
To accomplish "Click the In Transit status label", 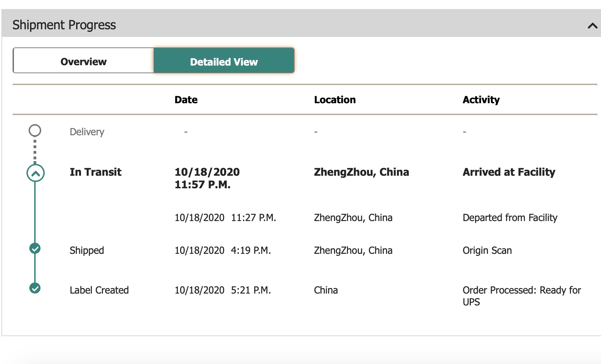I will point(95,172).
